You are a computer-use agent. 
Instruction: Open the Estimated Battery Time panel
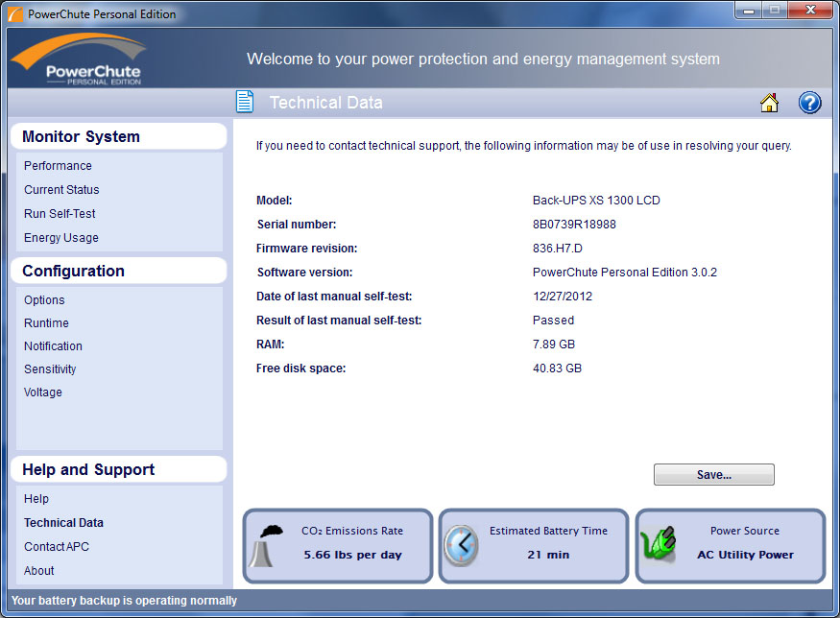534,546
